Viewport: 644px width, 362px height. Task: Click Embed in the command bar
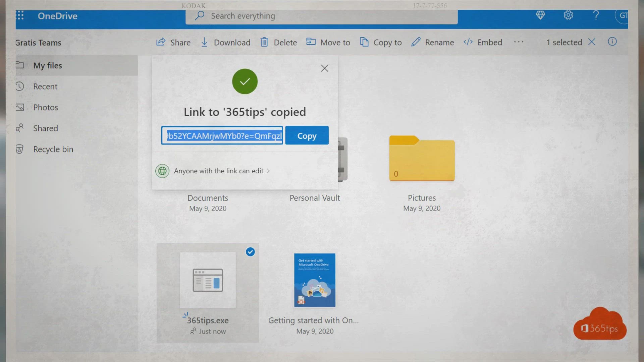click(483, 42)
